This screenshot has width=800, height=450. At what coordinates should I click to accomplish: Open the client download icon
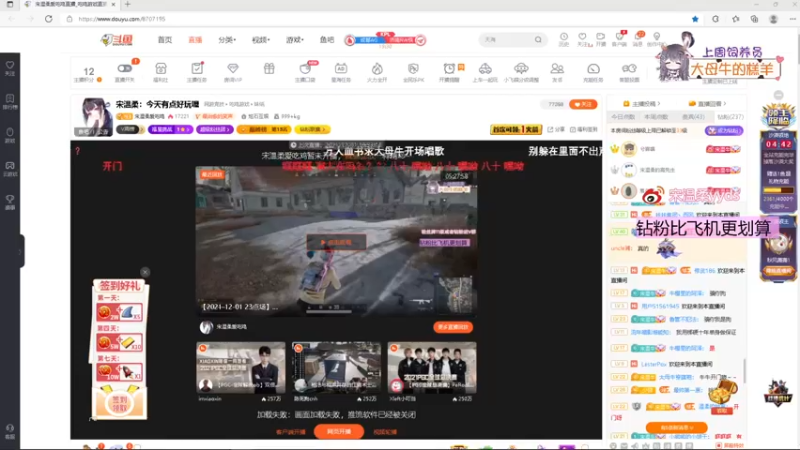pos(619,39)
